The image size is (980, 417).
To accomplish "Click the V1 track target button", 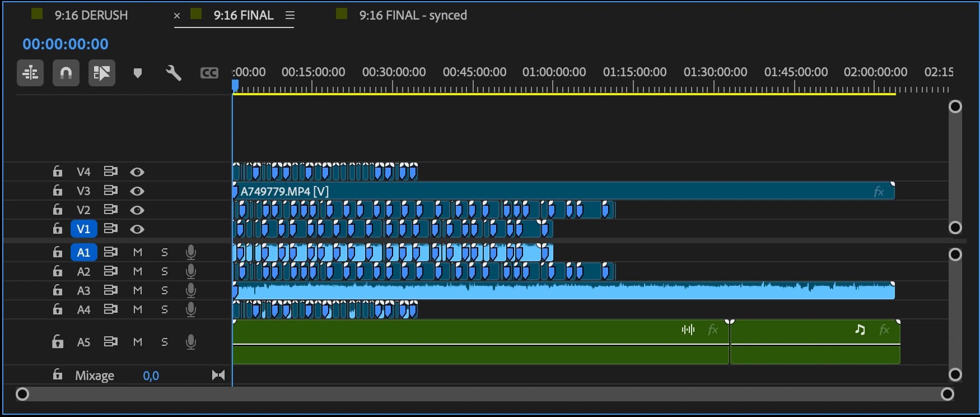I will [x=83, y=229].
